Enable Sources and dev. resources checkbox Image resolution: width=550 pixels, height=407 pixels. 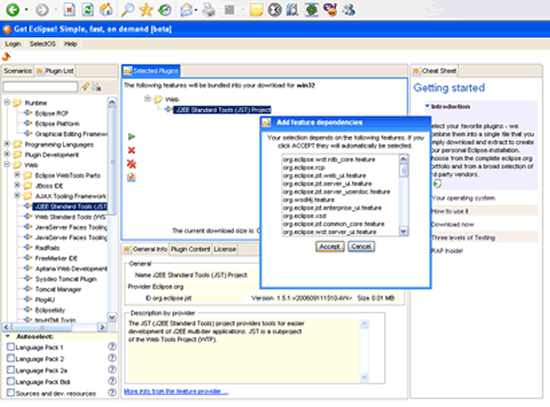point(11,393)
